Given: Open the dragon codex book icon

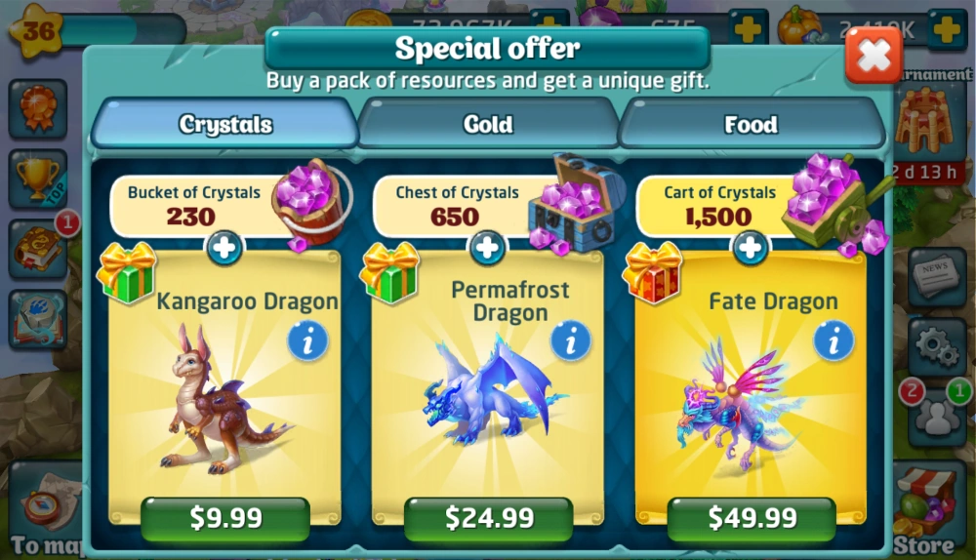Looking at the screenshot, I should coord(39,319).
